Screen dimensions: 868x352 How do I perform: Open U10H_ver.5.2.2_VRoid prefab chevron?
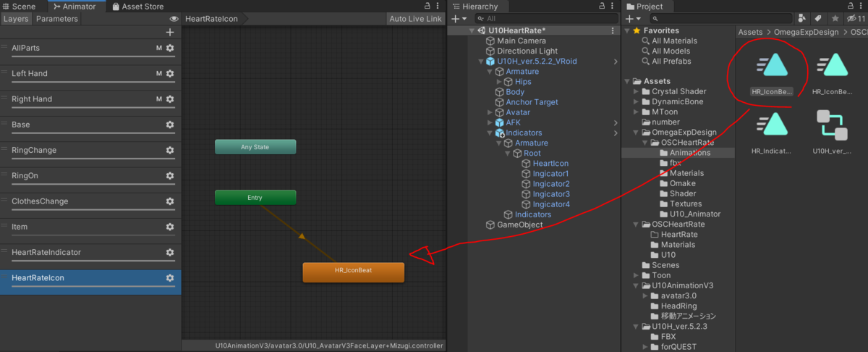tap(616, 62)
